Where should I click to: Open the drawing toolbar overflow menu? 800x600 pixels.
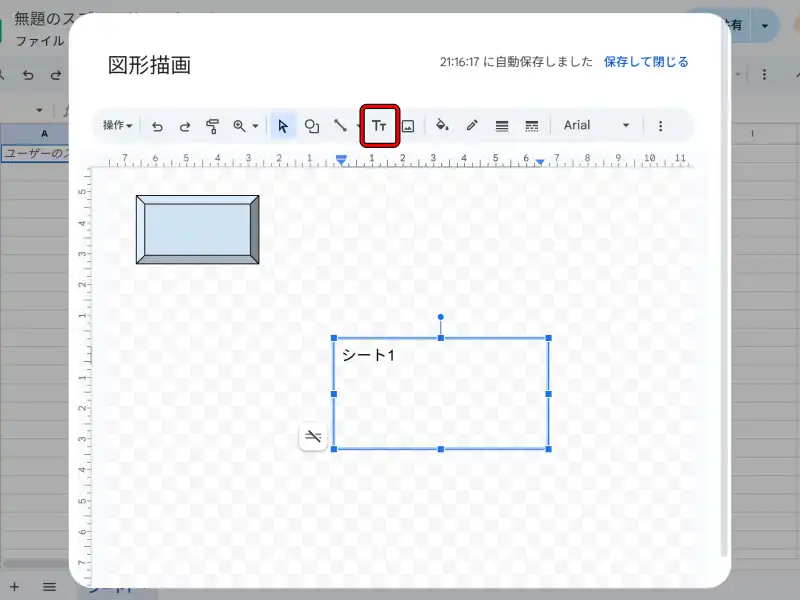pos(660,126)
